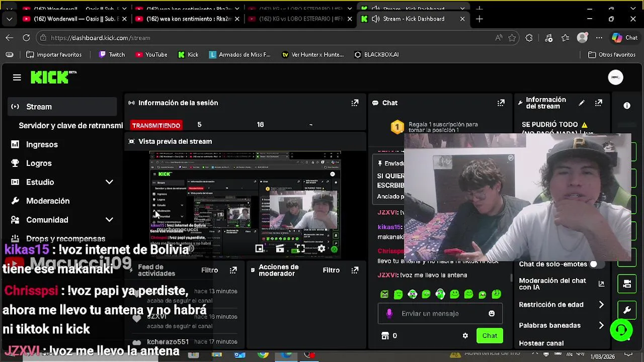Viewport: 644px width, 362px height.
Task: Pop out the Acciones de moderador panel
Action: pos(355,270)
